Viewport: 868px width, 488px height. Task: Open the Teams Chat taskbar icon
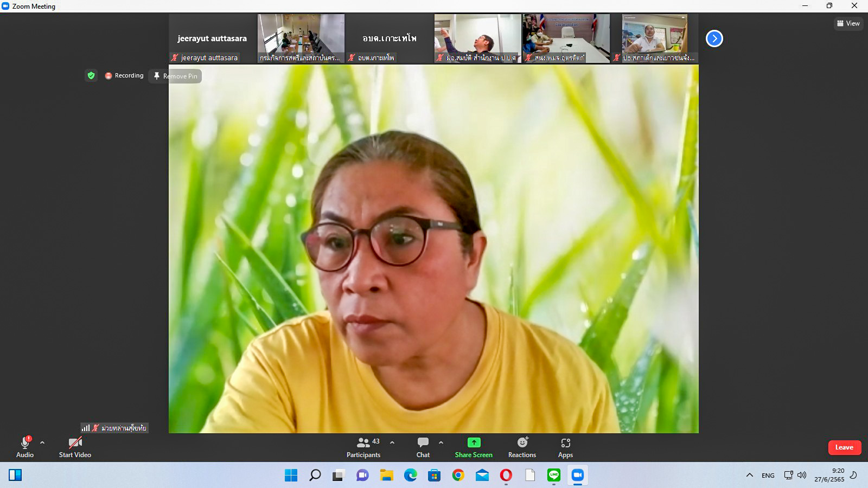[x=363, y=476]
